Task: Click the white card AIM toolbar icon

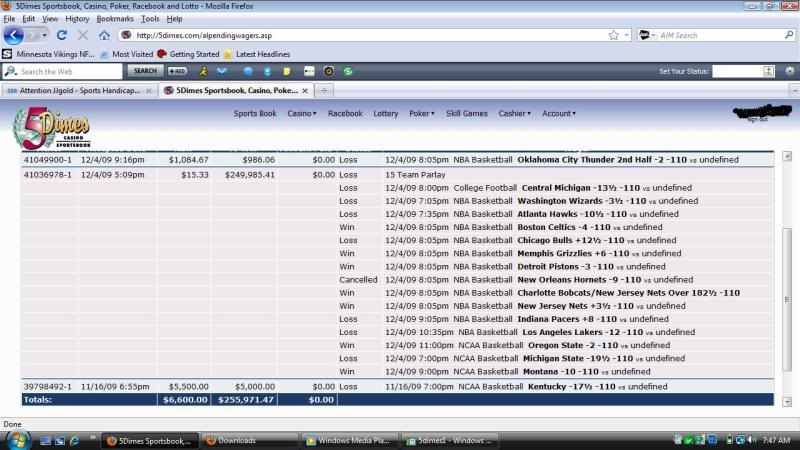Action: tap(309, 71)
